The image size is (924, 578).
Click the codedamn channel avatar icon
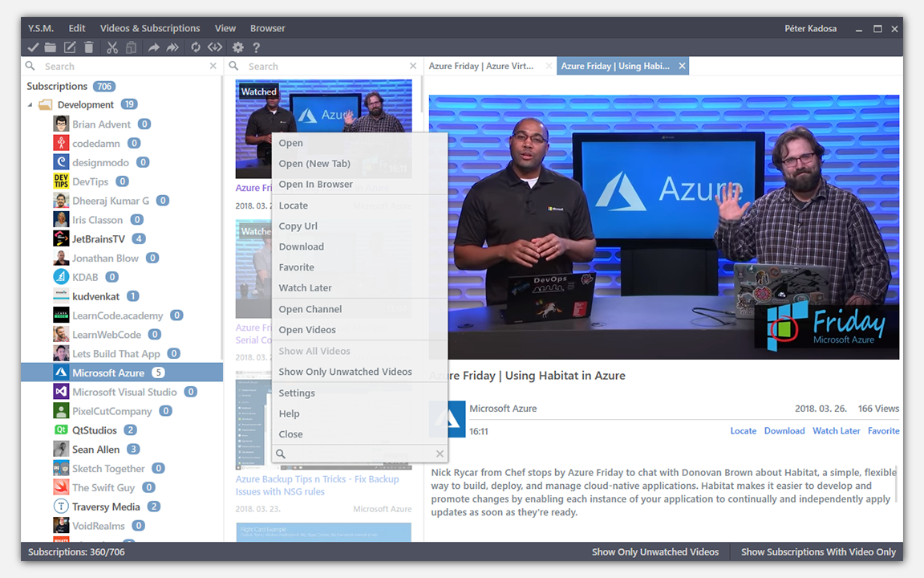61,144
